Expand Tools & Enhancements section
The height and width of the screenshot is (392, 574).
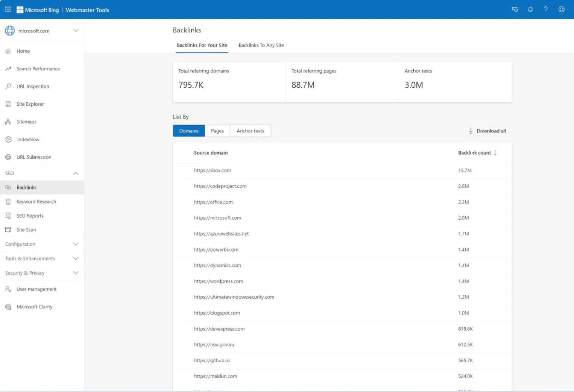tap(42, 258)
